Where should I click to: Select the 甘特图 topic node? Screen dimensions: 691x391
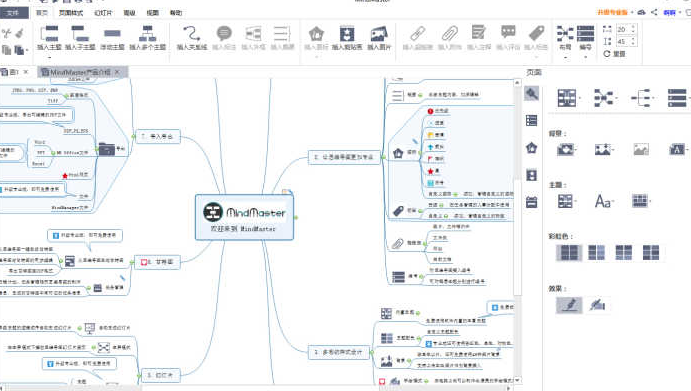(x=157, y=262)
